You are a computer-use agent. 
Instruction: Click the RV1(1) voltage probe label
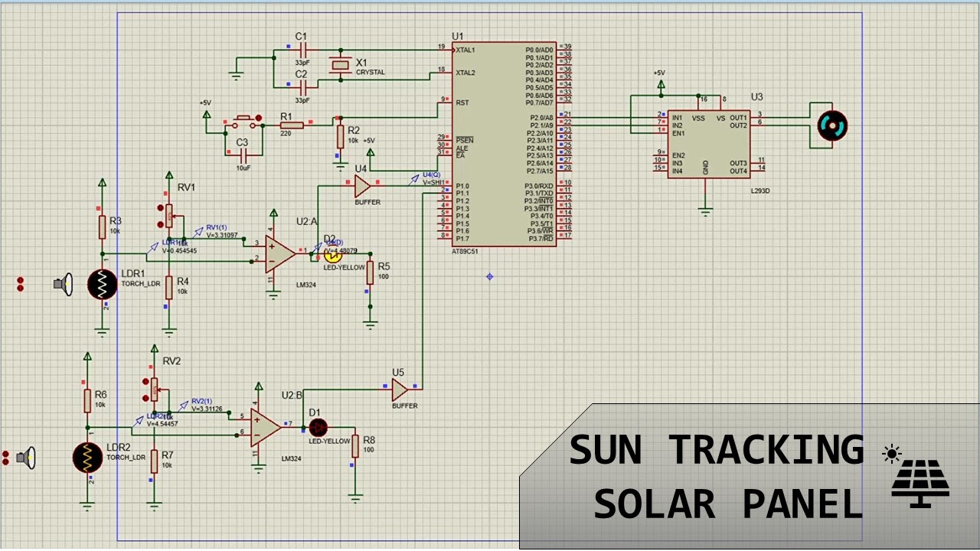click(217, 228)
